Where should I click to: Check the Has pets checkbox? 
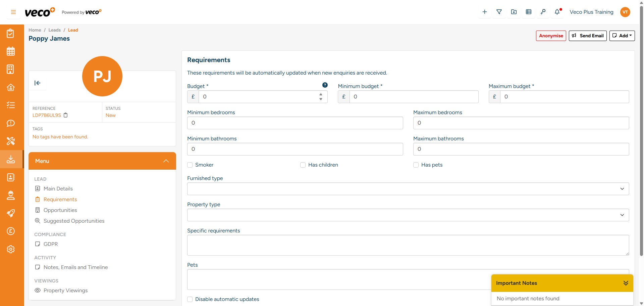point(416,165)
